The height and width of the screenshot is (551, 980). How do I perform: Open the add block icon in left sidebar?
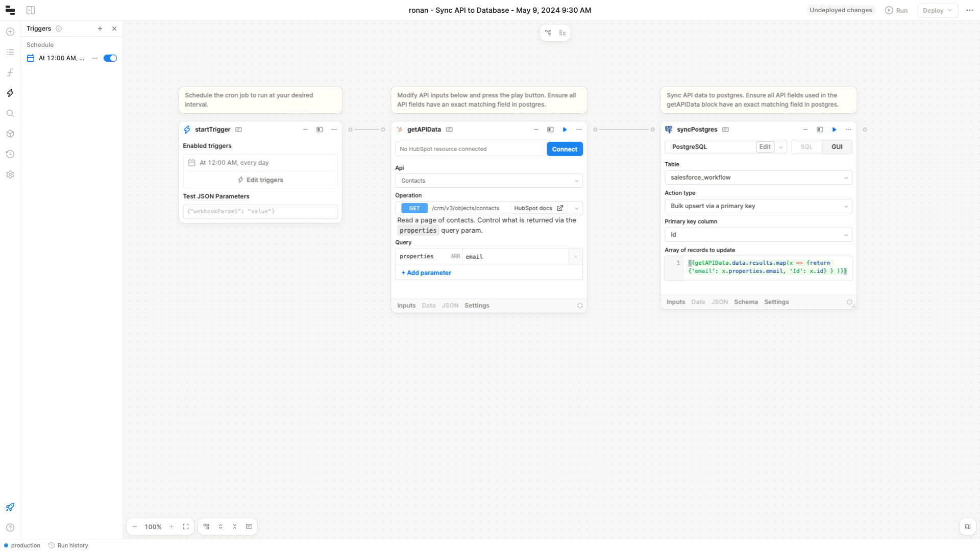(10, 32)
